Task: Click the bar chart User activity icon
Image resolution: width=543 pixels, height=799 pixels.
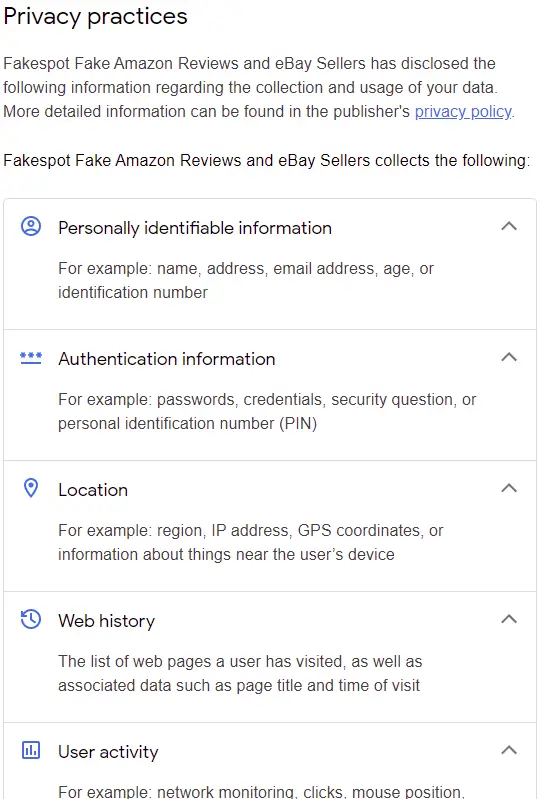Action: coord(31,750)
